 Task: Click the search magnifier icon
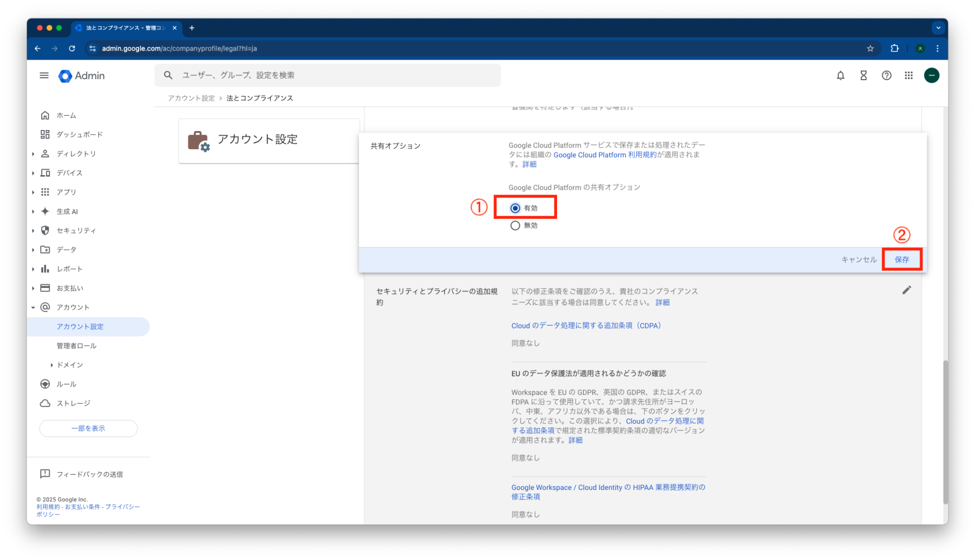coord(168,75)
